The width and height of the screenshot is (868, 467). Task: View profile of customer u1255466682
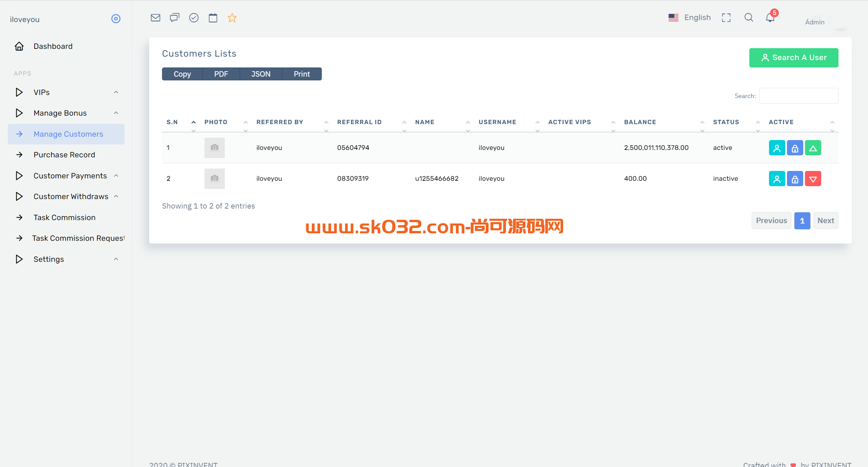(777, 179)
